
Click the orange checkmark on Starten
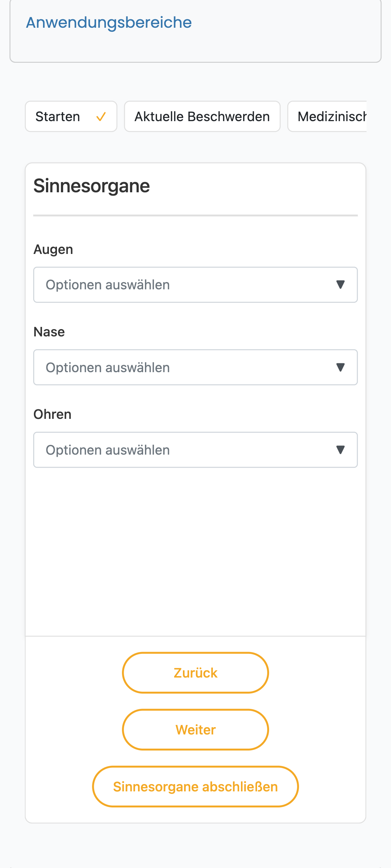pos(101,117)
